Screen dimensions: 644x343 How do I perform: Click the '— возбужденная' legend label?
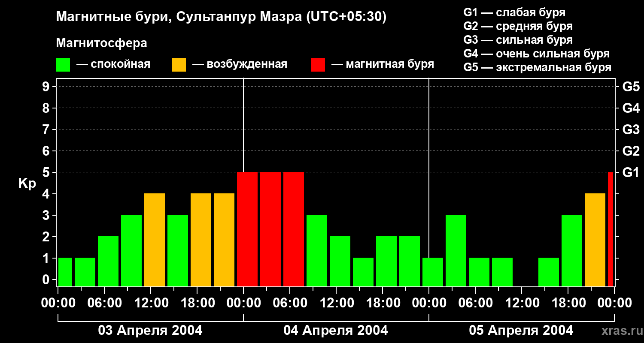click(240, 65)
